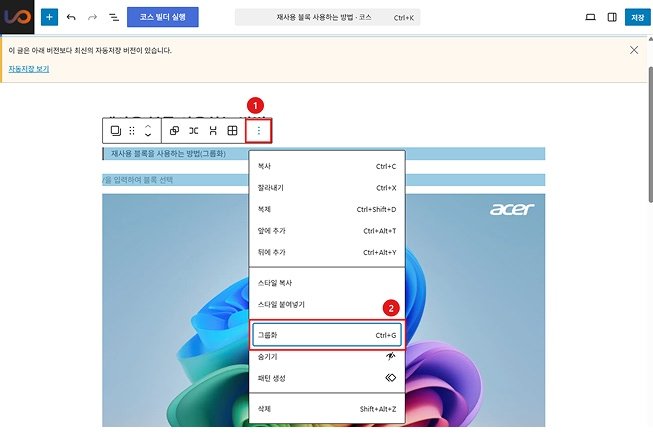Select 스타일 복사 menu item
The height and width of the screenshot is (444, 653).
327,283
